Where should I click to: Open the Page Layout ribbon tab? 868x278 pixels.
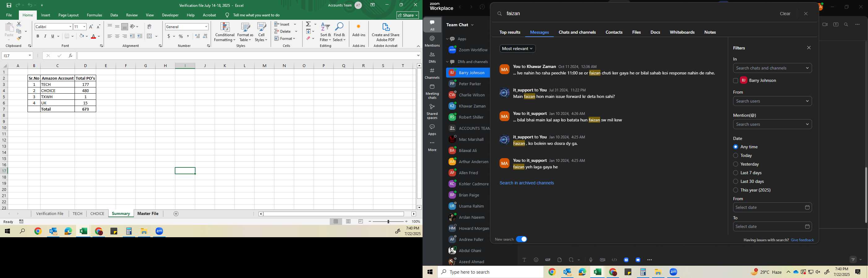(x=68, y=15)
